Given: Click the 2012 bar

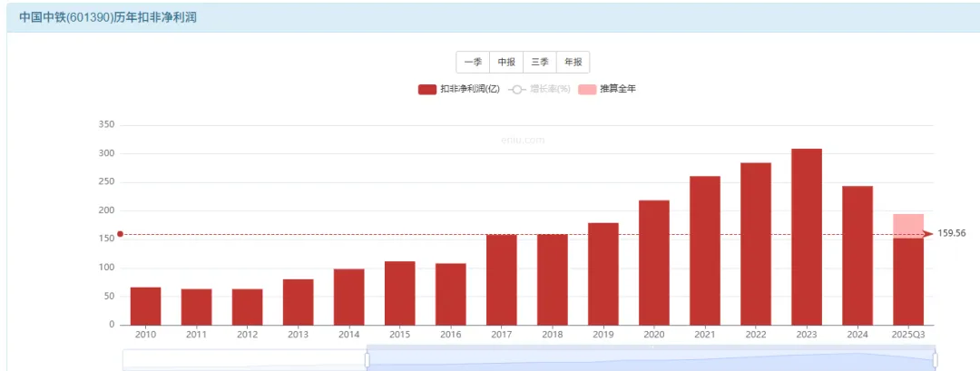Looking at the screenshot, I should pos(247,307).
